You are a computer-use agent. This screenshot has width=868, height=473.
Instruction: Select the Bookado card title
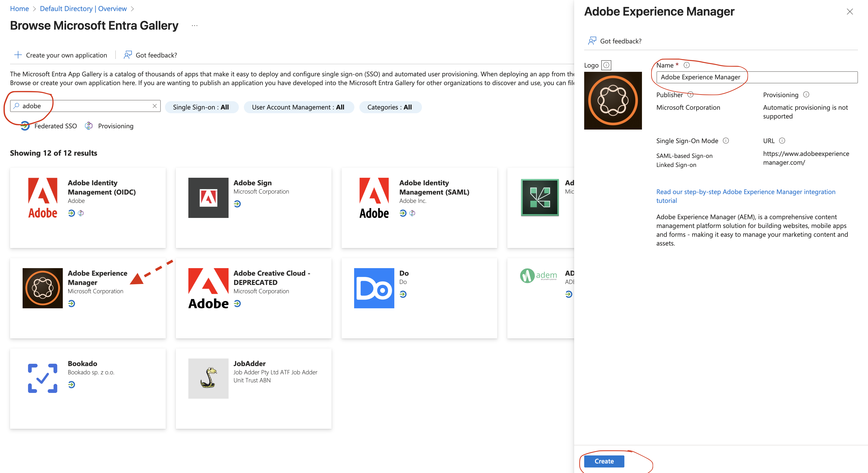click(82, 364)
